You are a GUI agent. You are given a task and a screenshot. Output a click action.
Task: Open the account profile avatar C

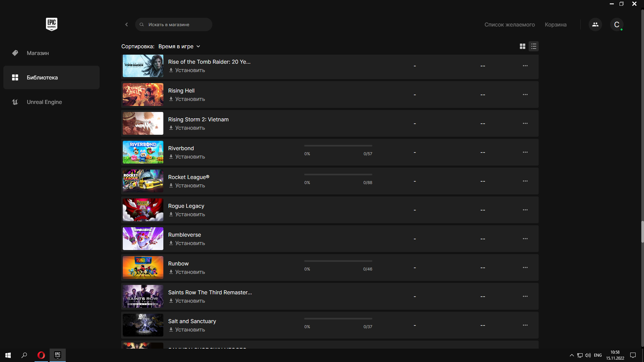616,24
